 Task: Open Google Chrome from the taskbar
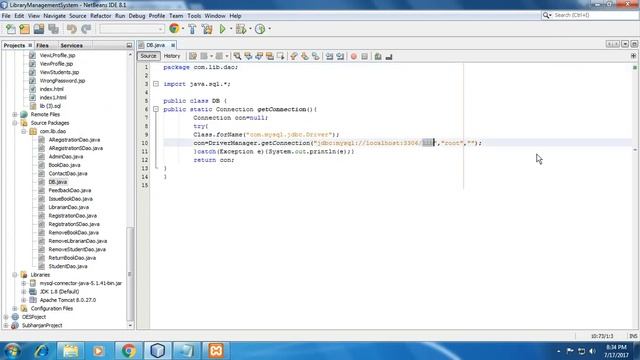coord(128,350)
